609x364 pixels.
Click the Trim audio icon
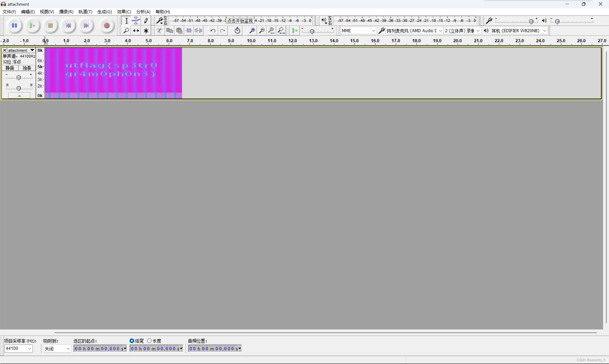pos(189,31)
